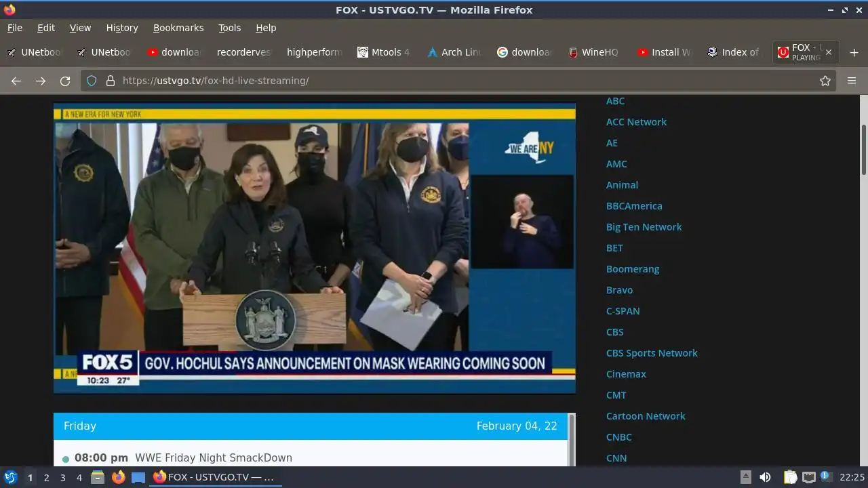The image size is (868, 488).
Task: Reload the current page
Action: coord(65,81)
